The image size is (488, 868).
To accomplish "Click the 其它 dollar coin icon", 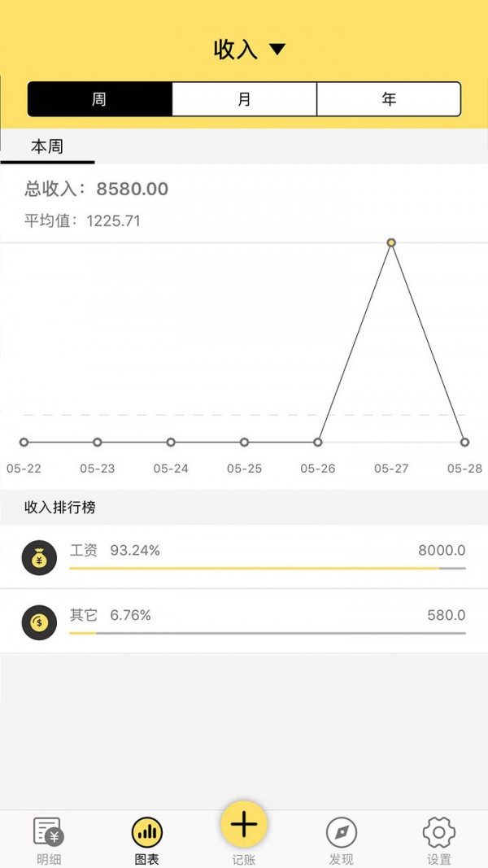I will [x=39, y=622].
